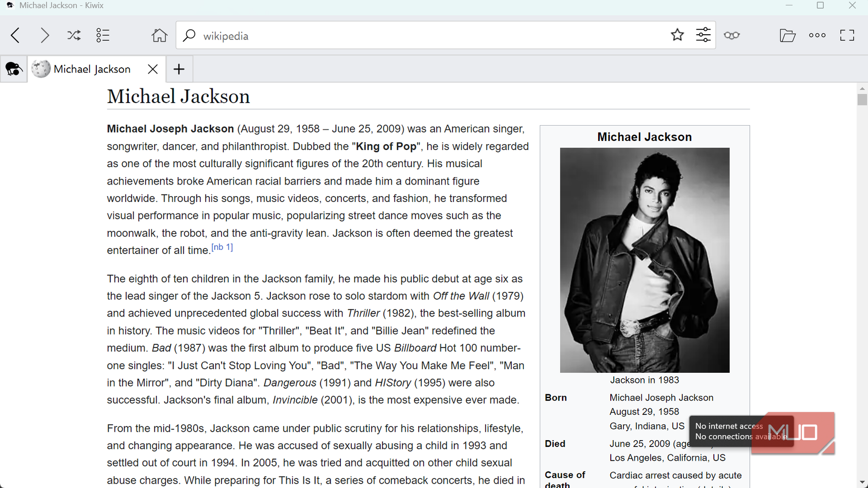Click the 'Born' label in infobox
Screen dimensions: 868x488
click(556, 398)
